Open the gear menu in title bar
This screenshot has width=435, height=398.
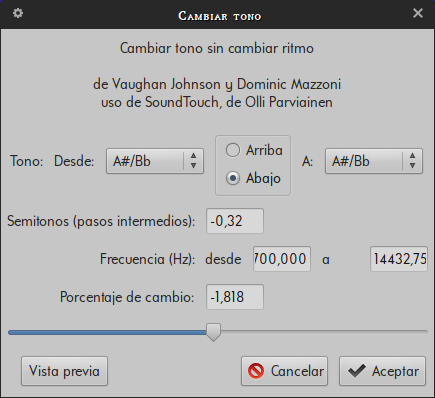click(x=18, y=13)
